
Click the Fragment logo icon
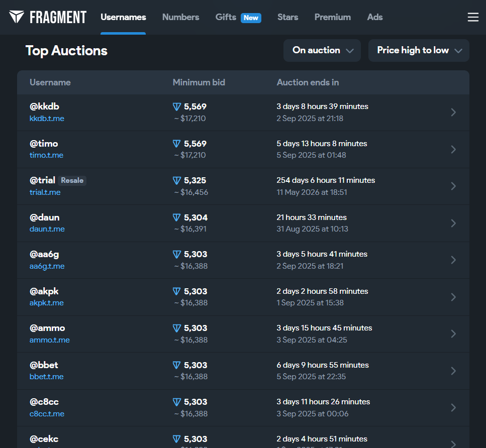click(17, 17)
